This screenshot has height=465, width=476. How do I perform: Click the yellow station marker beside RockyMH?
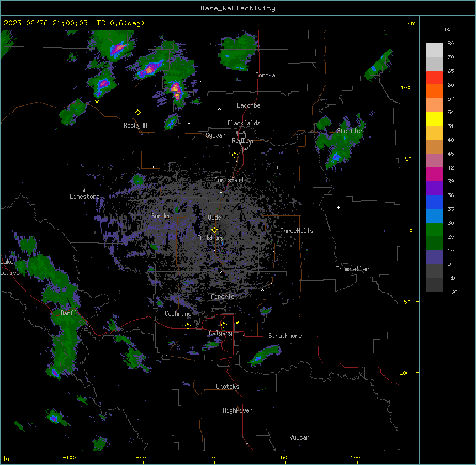pyautogui.click(x=138, y=113)
